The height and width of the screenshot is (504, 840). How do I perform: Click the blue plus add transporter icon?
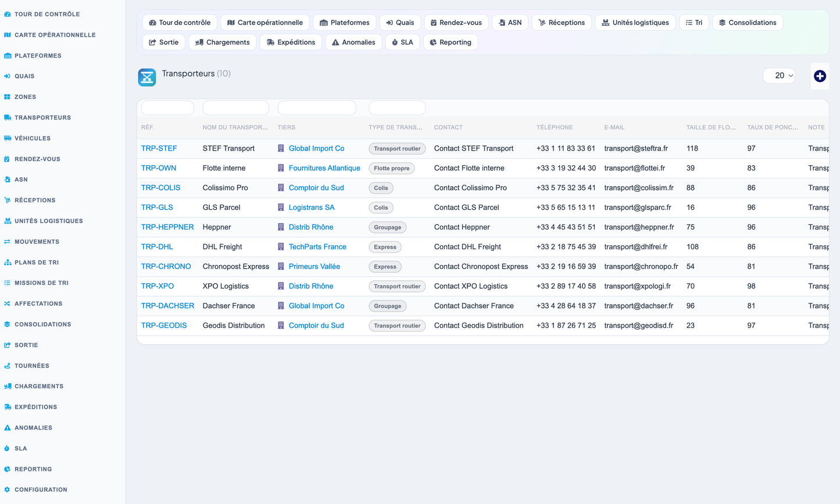820,76
